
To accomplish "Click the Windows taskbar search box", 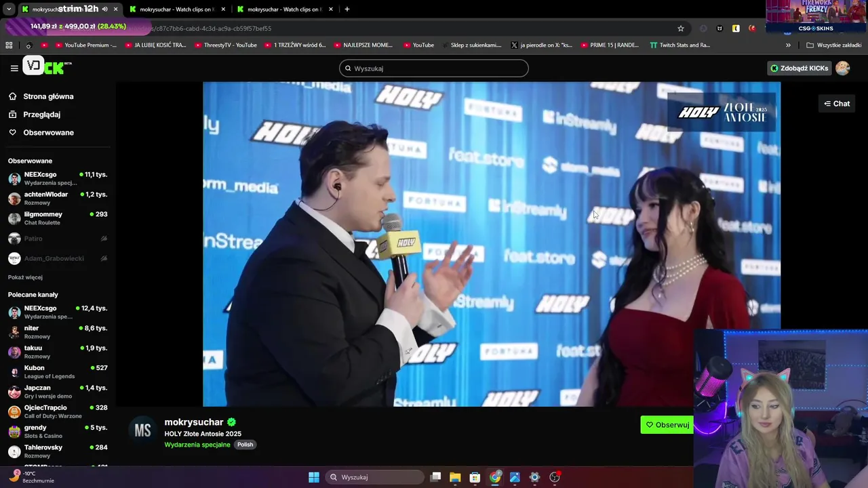I will (374, 477).
